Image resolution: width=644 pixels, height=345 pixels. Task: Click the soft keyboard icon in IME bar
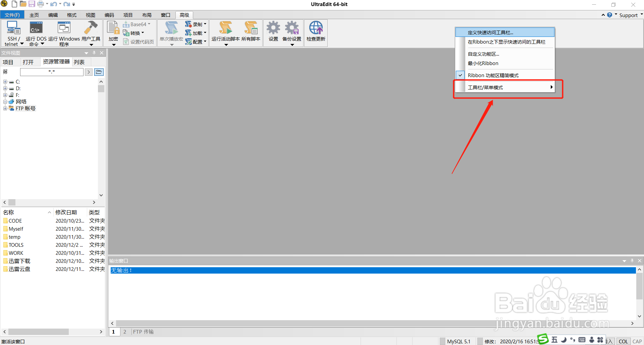point(582,340)
